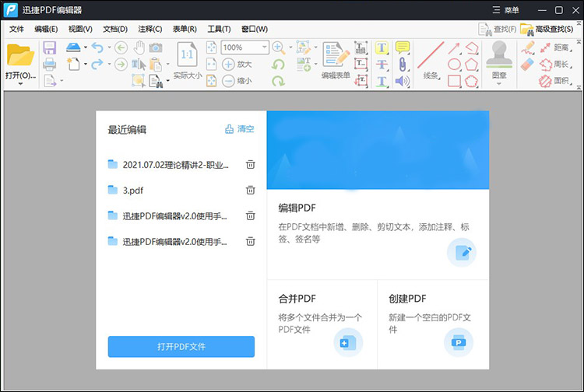Open recent file 3.pdf
This screenshot has width=584, height=392.
coord(133,190)
